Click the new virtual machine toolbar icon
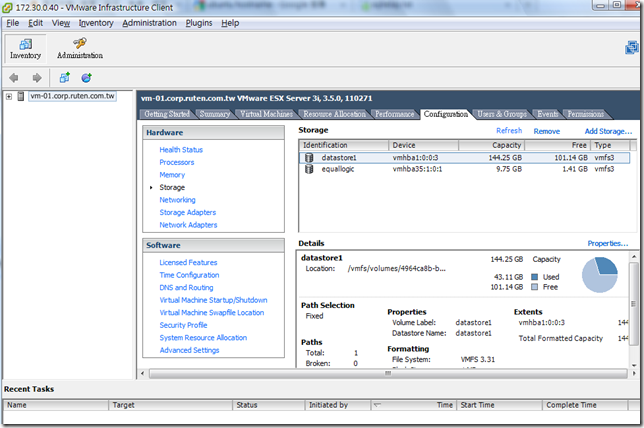The height and width of the screenshot is (428, 644). pyautogui.click(x=64, y=78)
